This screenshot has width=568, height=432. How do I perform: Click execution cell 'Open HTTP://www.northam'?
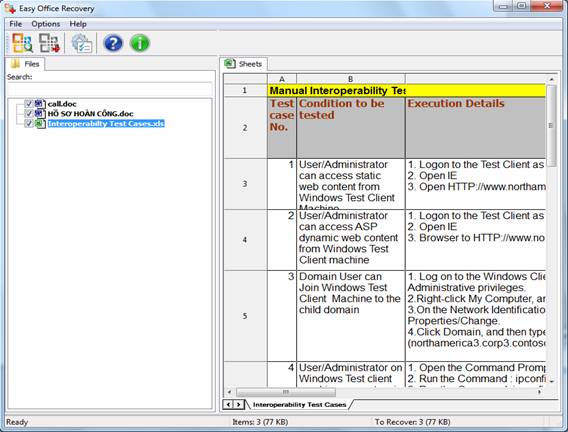click(x=475, y=184)
